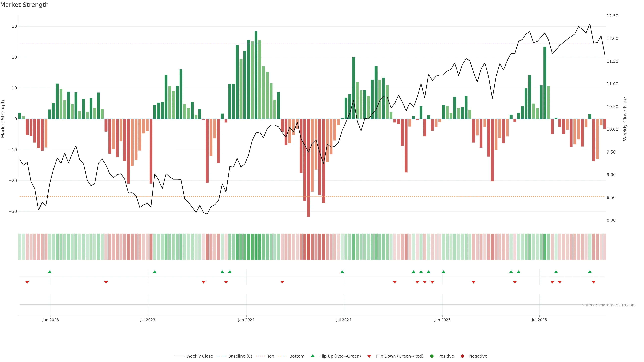Click the Jul 2025 x-axis label
644x362 pixels.
539,320
